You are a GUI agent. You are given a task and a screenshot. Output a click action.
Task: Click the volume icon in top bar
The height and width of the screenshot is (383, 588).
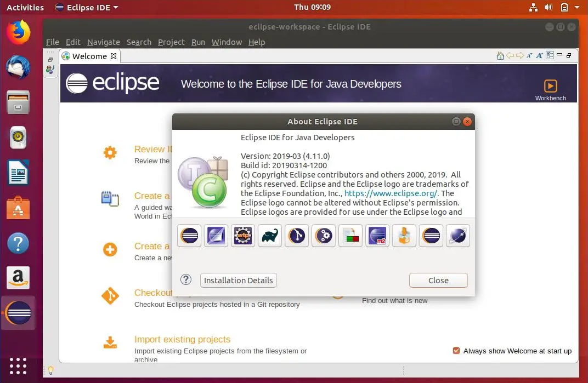coord(549,7)
